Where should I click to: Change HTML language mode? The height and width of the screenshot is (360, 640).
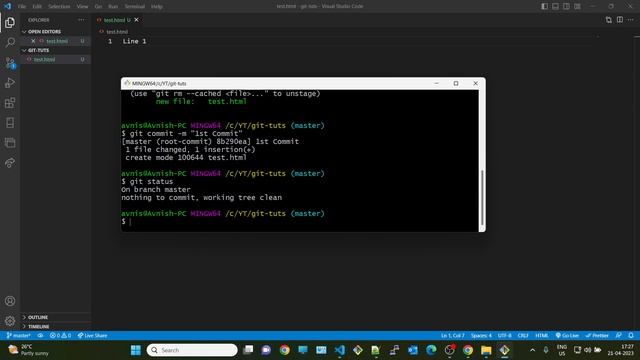(x=542, y=336)
